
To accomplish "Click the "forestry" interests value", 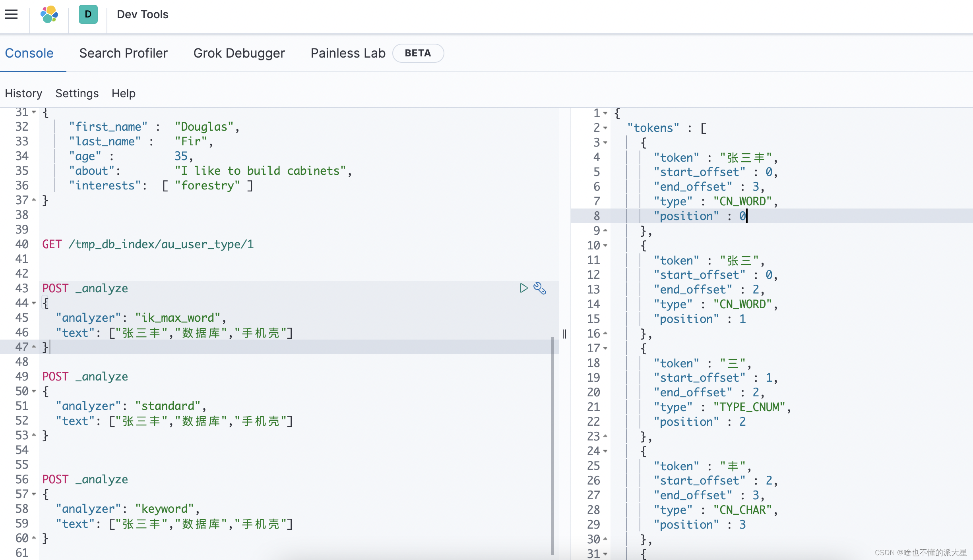I will coord(207,185).
